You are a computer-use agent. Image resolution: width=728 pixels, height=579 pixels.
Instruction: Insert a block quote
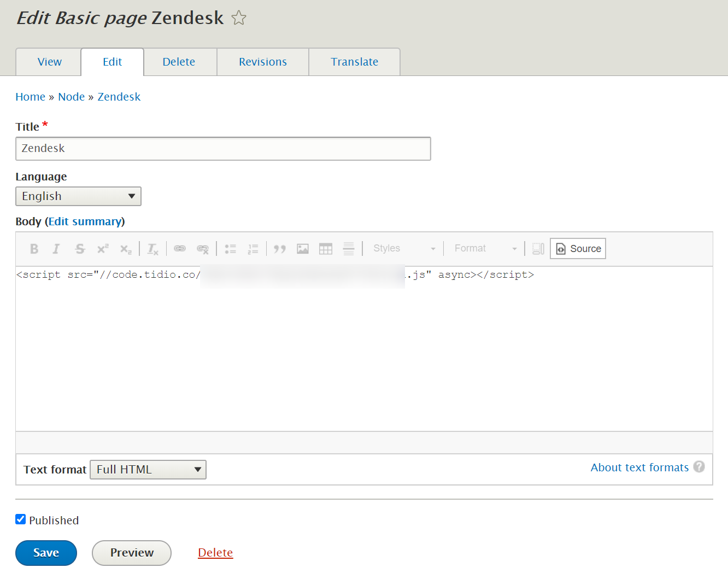pyautogui.click(x=280, y=249)
